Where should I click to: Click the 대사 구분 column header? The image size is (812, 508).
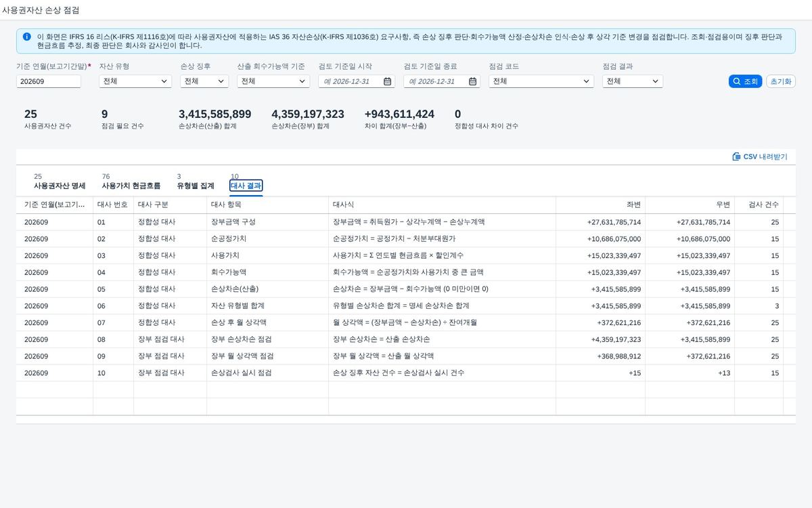click(x=170, y=205)
